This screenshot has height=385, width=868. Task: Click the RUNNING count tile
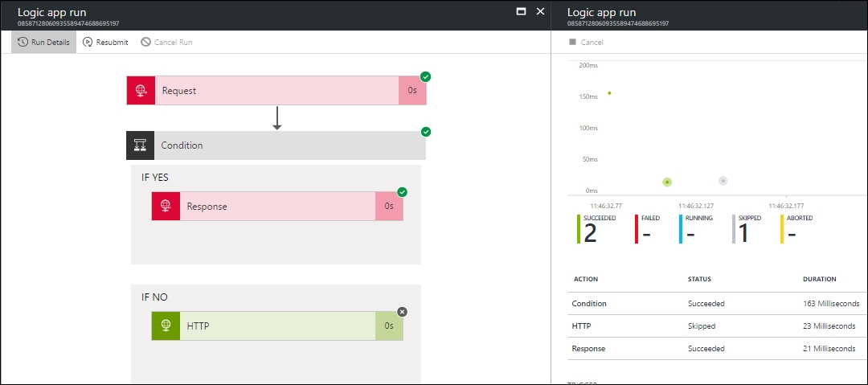click(x=696, y=229)
